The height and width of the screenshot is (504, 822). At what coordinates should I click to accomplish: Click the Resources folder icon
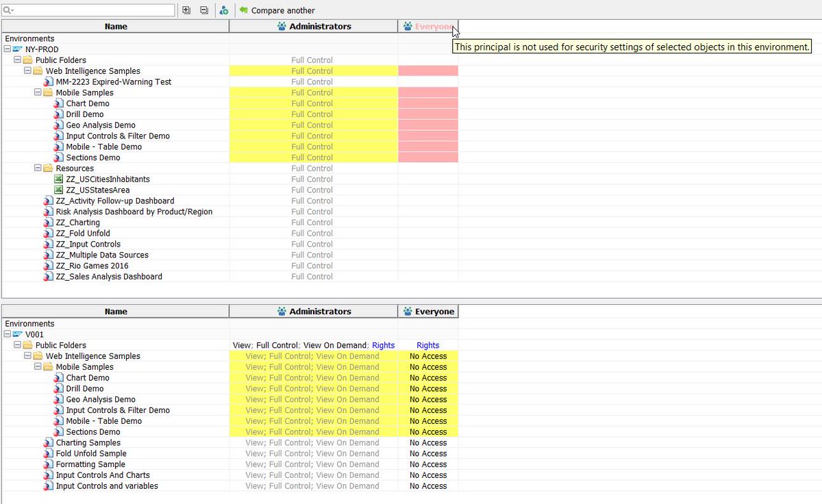(x=48, y=168)
